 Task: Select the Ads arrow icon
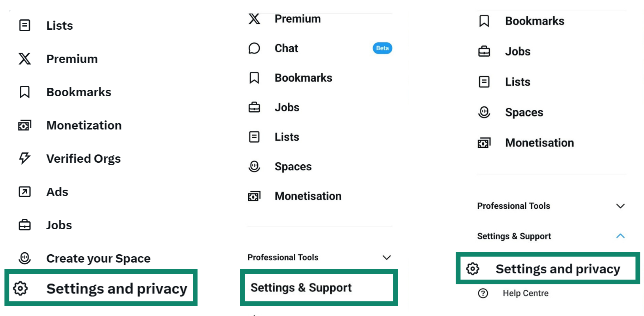24,192
